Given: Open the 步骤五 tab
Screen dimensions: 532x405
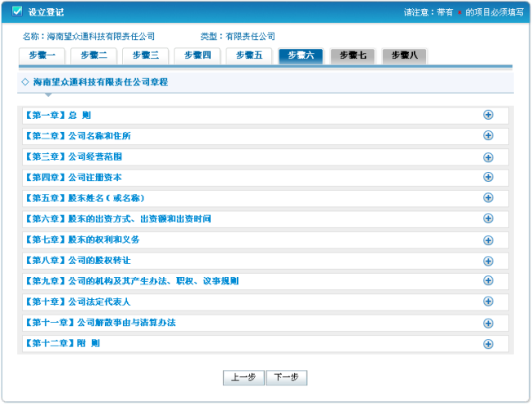Looking at the screenshot, I should [249, 55].
